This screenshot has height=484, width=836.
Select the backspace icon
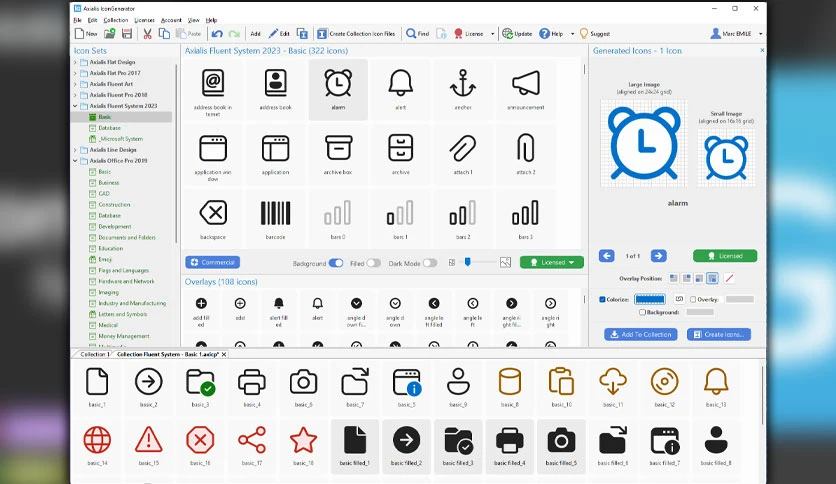pos(213,219)
